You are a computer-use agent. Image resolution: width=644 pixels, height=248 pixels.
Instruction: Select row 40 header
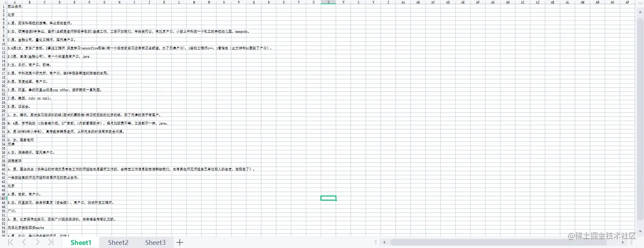point(3,169)
